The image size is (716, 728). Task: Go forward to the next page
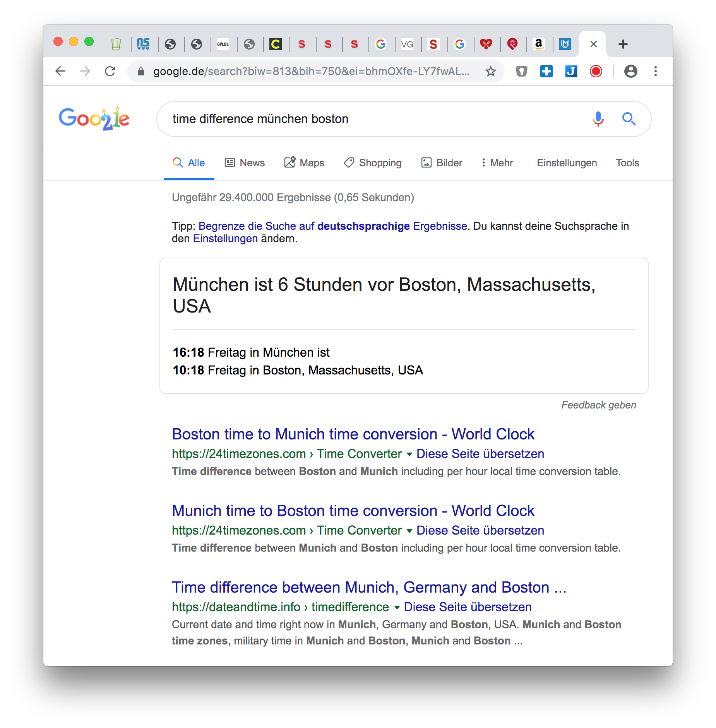[85, 71]
